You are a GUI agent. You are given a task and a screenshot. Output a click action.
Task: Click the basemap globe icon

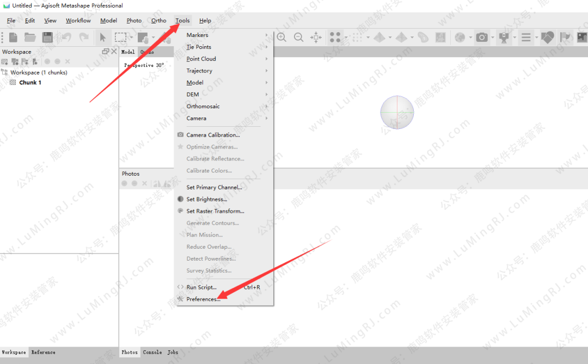[460, 37]
